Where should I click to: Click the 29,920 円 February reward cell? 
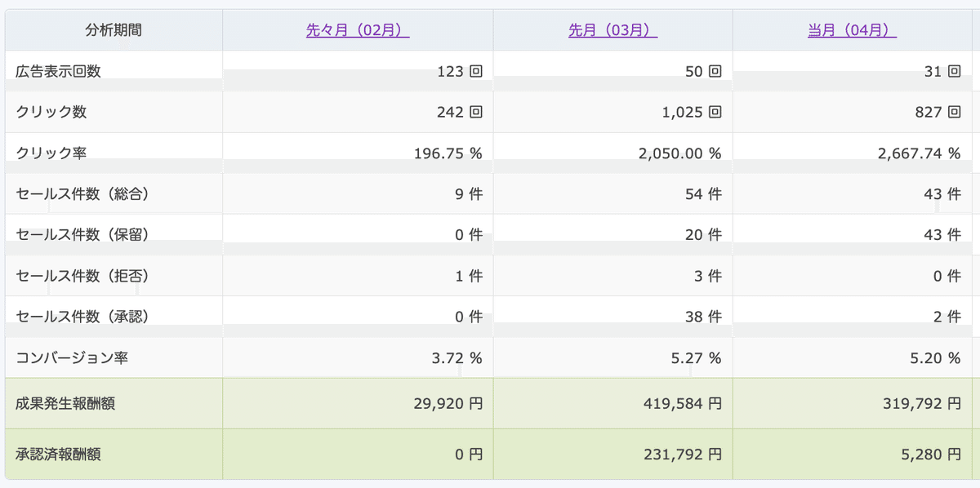pos(443,403)
